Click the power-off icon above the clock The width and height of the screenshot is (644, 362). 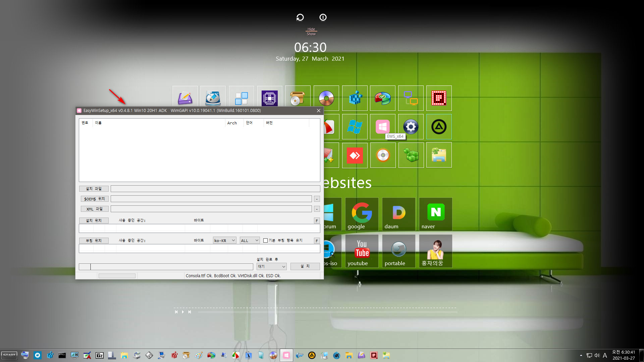click(323, 17)
